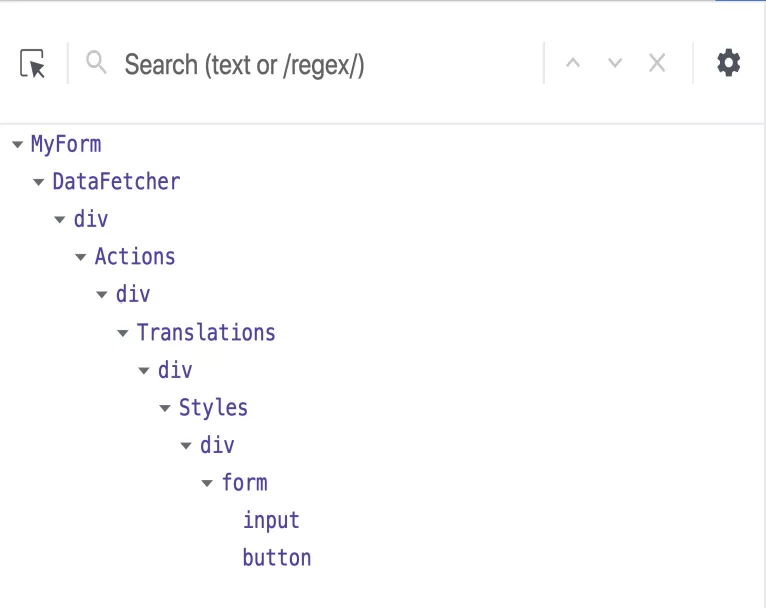The width and height of the screenshot is (766, 608).
Task: Go to next search result arrow
Action: (615, 64)
